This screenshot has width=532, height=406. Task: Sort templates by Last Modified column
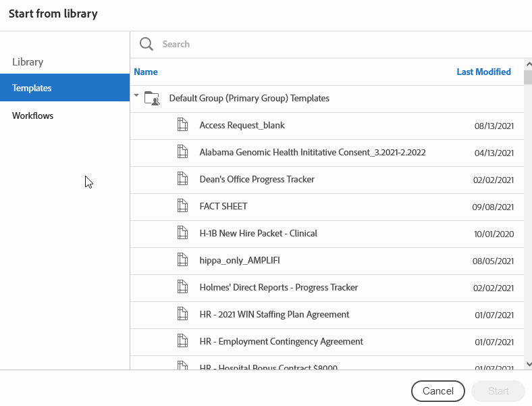[483, 72]
